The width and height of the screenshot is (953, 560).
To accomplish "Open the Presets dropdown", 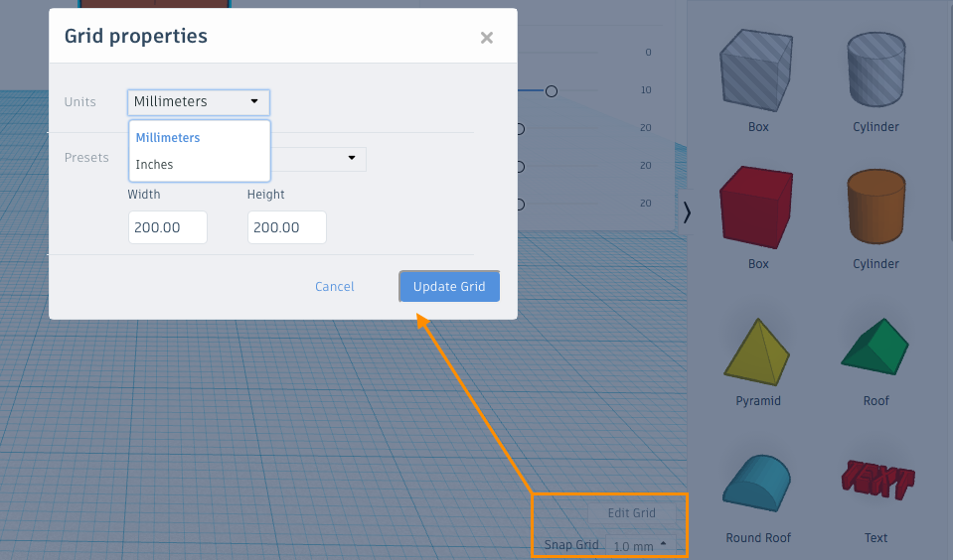I will pos(318,159).
